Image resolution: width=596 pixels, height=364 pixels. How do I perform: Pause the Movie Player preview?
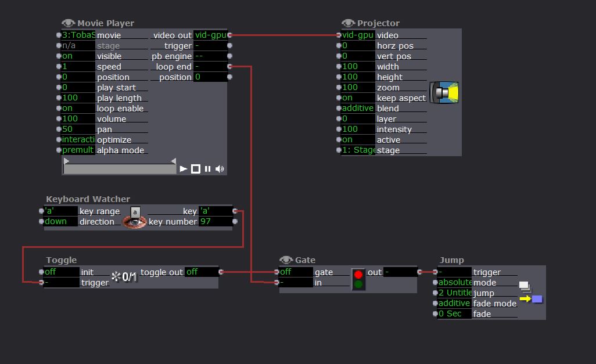[207, 169]
